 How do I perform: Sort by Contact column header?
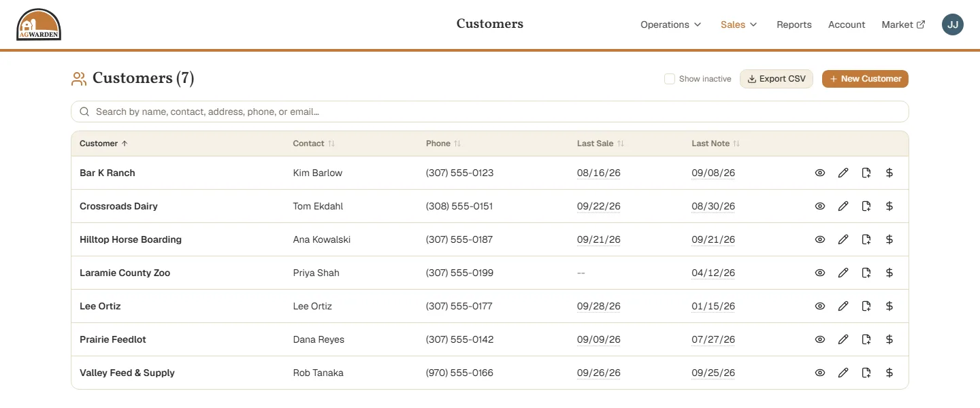(x=314, y=143)
